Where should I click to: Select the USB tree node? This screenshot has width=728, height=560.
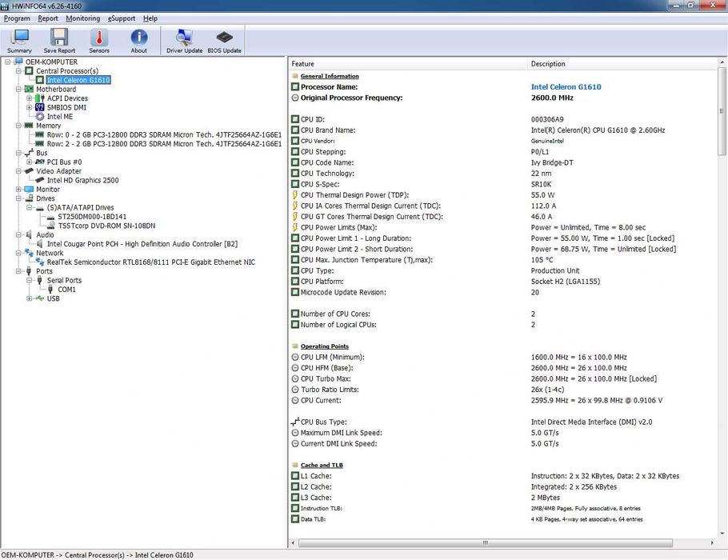(53, 298)
